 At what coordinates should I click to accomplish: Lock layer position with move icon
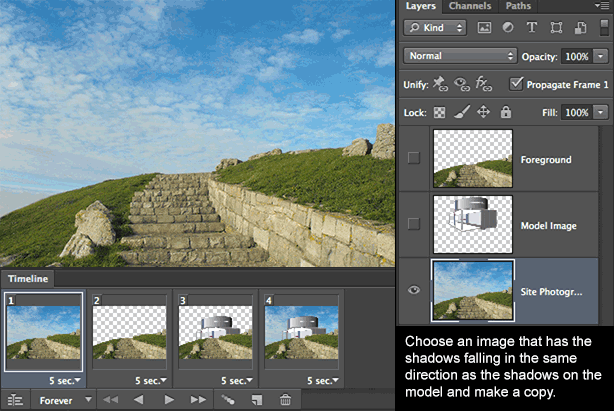483,113
